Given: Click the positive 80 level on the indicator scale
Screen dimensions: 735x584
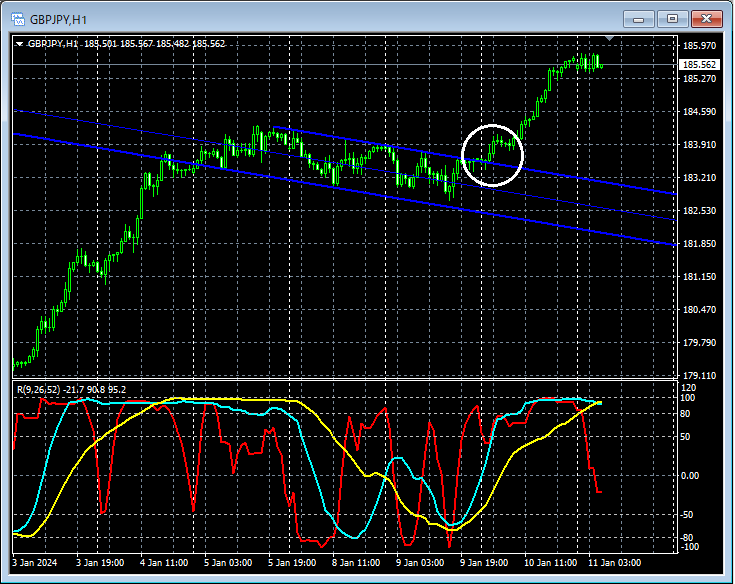Looking at the screenshot, I should 685,414.
